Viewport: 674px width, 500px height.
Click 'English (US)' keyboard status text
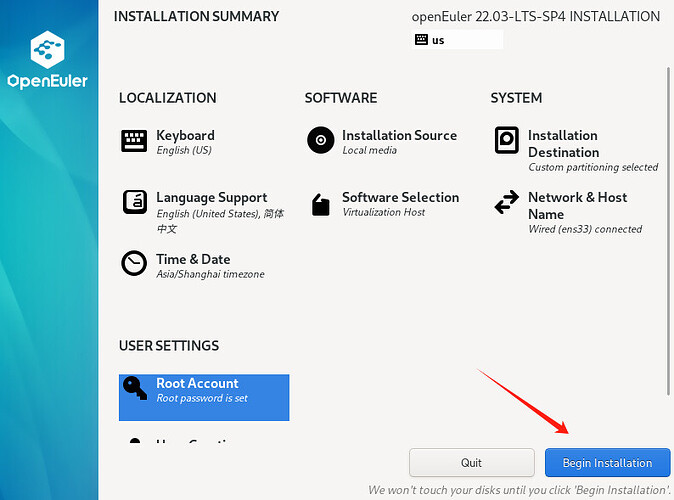184,150
